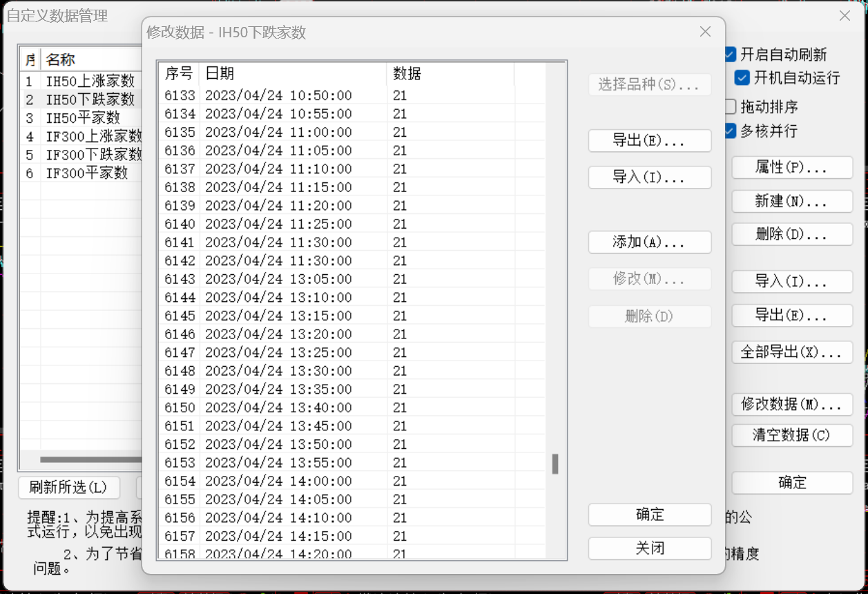Click 全部导出(X)... button
868x594 pixels.
pos(792,352)
